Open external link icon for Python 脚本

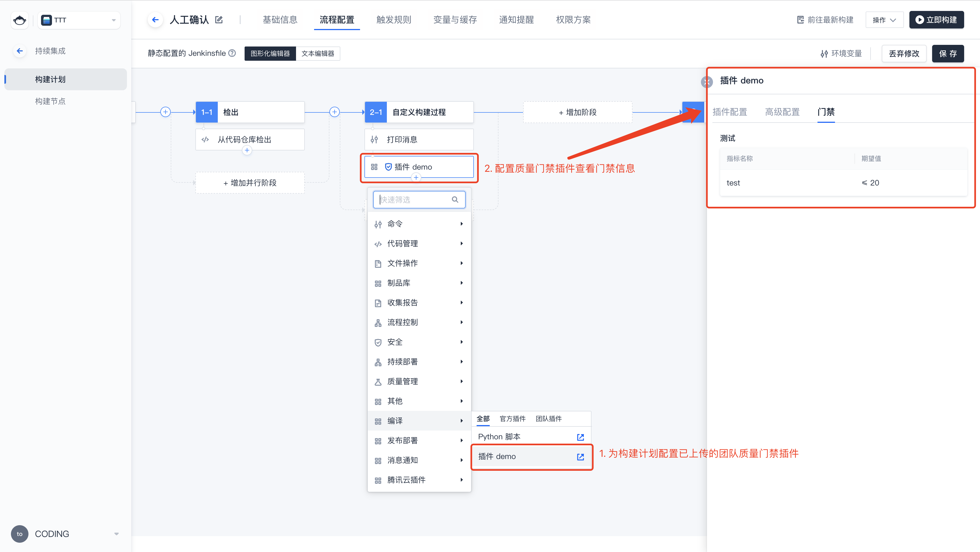pos(580,437)
